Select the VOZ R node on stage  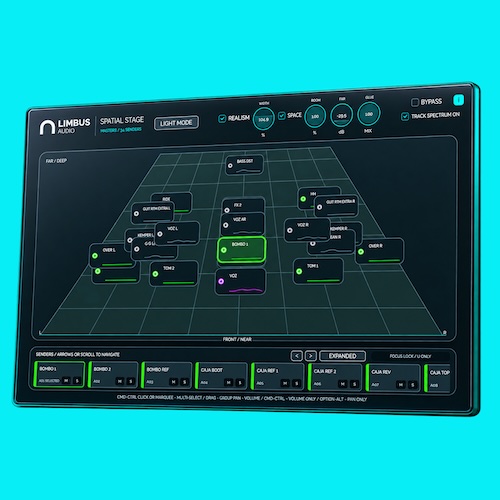(x=307, y=230)
